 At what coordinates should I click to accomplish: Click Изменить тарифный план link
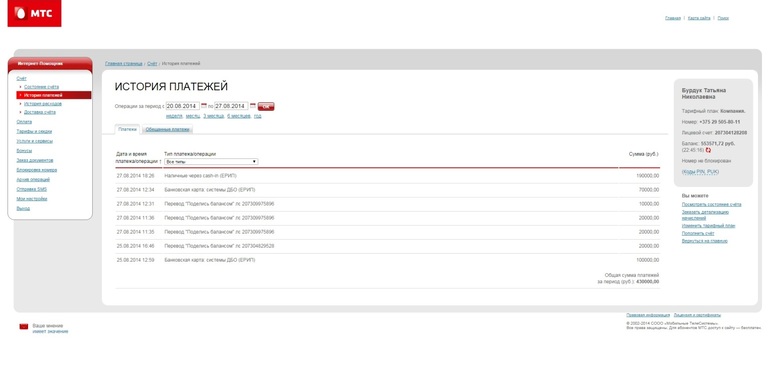point(709,226)
